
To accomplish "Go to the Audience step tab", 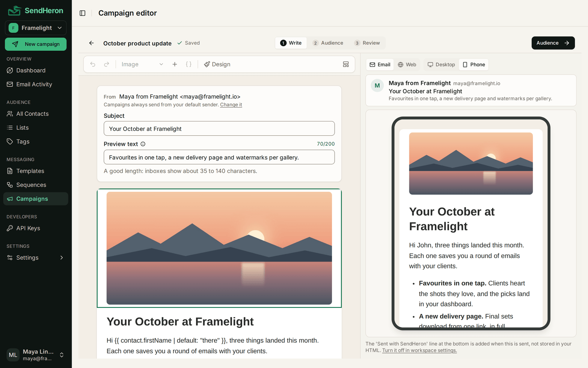I will click(328, 43).
